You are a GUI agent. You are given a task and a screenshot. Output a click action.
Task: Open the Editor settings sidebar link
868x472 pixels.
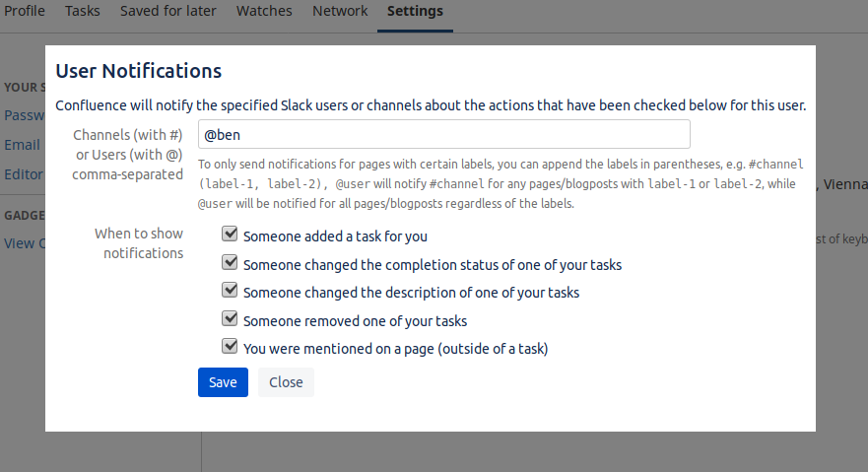[x=24, y=174]
